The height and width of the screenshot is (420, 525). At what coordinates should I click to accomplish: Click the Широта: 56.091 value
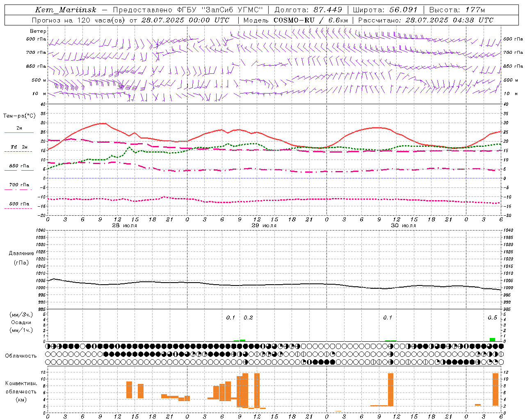[385, 10]
